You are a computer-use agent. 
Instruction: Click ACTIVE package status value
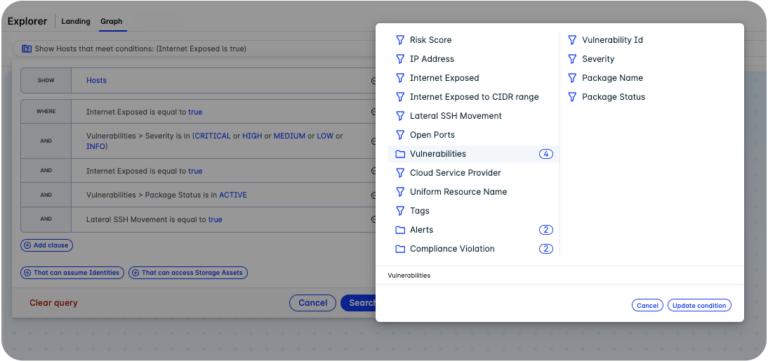[233, 195]
